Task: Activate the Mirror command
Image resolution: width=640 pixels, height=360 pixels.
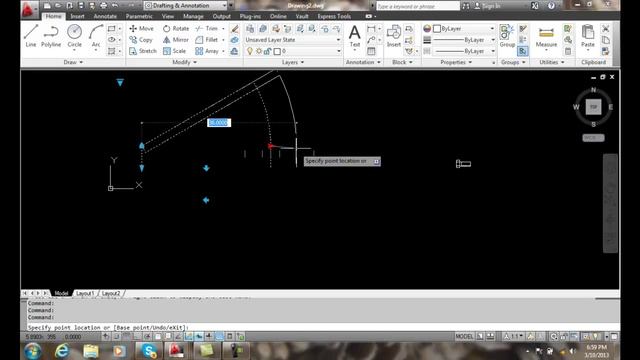Action: click(x=176, y=40)
